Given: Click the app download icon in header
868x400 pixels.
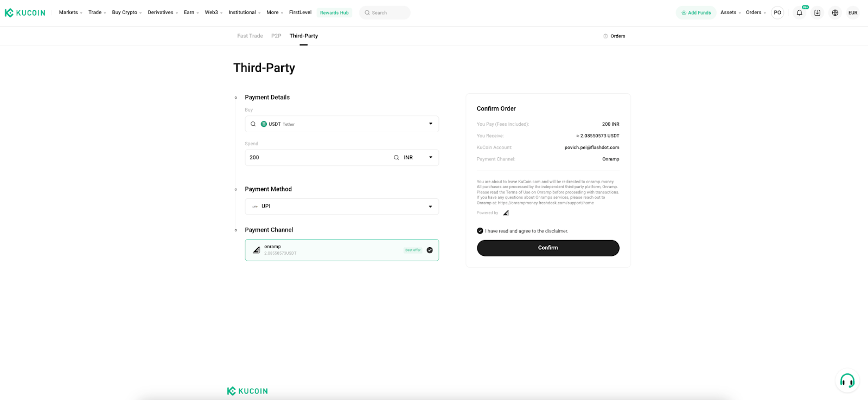Looking at the screenshot, I should (817, 12).
